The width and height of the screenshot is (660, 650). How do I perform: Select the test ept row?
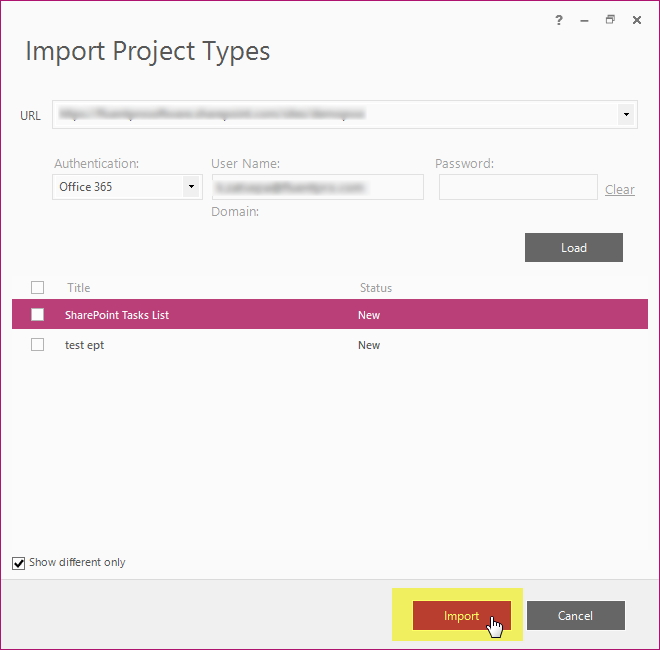330,345
